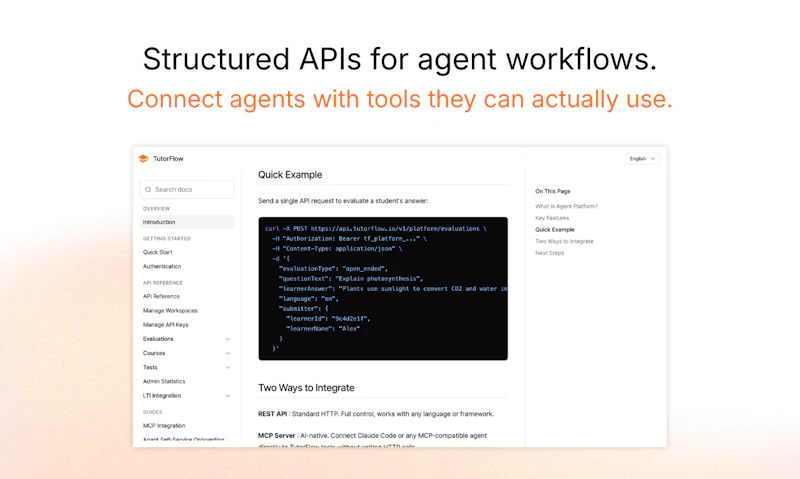Screen dimensions: 800x479
Task: Click the MCP Server description line
Action: [372, 436]
